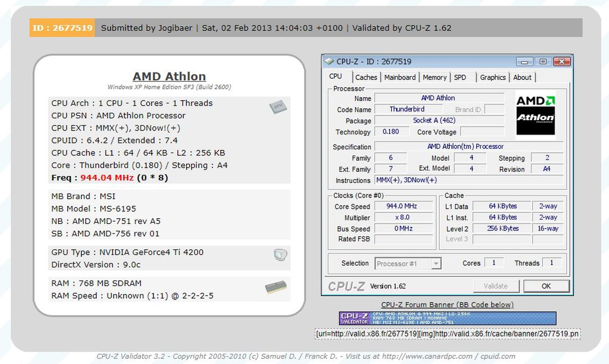Click the Threads count field
This screenshot has width=609, height=364.
coord(552,263)
